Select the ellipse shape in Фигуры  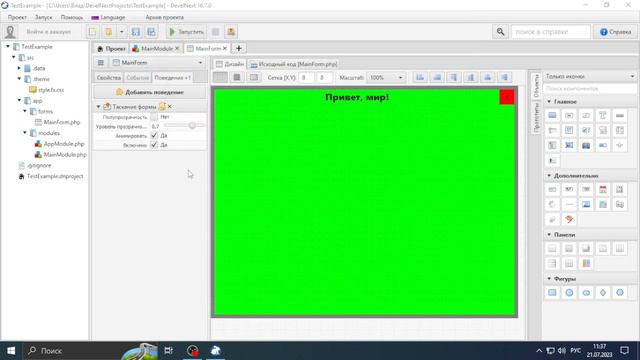[586, 293]
